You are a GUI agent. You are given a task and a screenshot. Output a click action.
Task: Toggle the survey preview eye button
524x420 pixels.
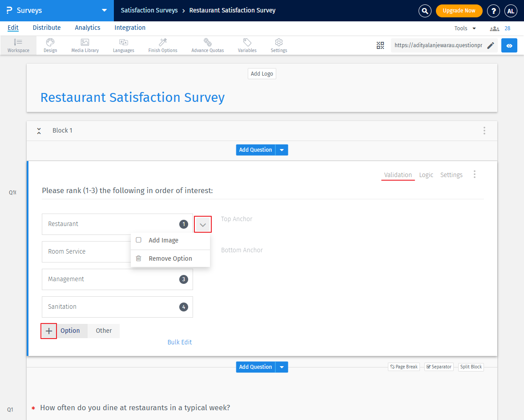coord(509,45)
